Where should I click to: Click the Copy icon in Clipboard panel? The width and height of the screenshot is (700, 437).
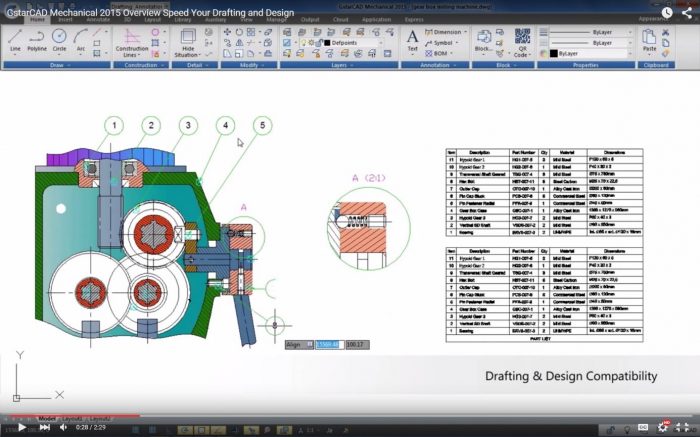[666, 43]
